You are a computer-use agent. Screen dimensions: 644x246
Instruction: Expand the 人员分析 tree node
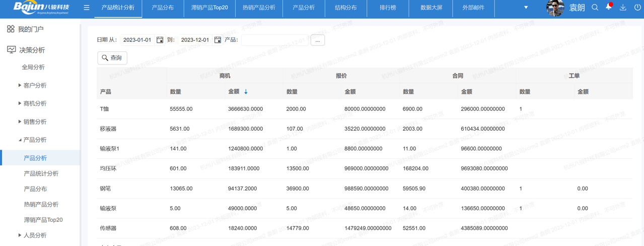click(20, 235)
